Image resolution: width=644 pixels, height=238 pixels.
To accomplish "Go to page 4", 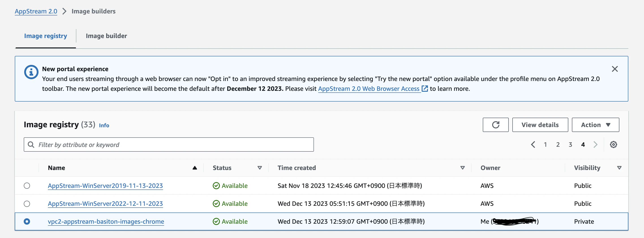I will pos(583,144).
